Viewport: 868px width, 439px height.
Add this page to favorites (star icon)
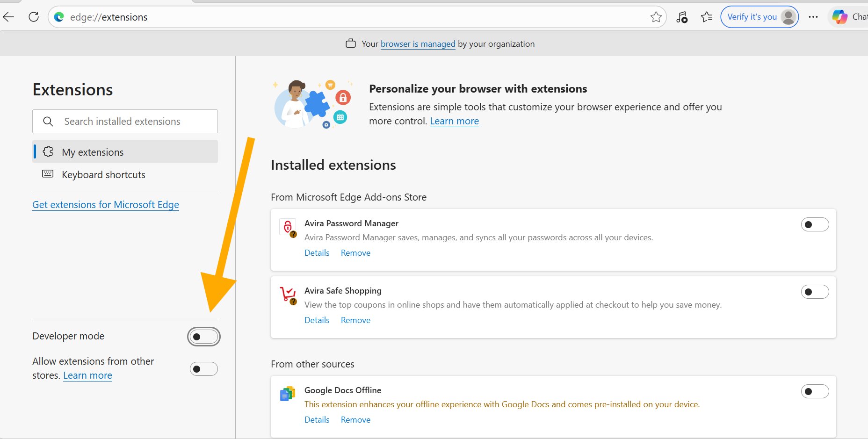coord(656,17)
